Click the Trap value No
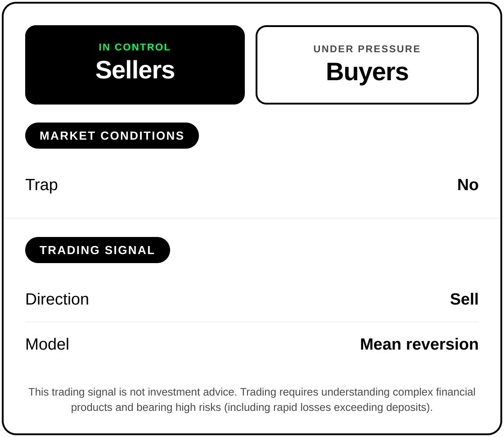The width and height of the screenshot is (504, 437). (x=468, y=185)
